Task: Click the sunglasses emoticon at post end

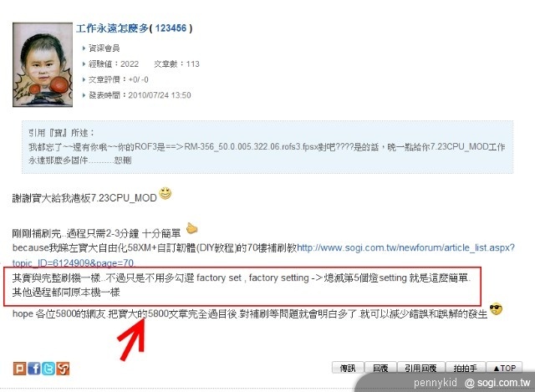Action: point(496,309)
